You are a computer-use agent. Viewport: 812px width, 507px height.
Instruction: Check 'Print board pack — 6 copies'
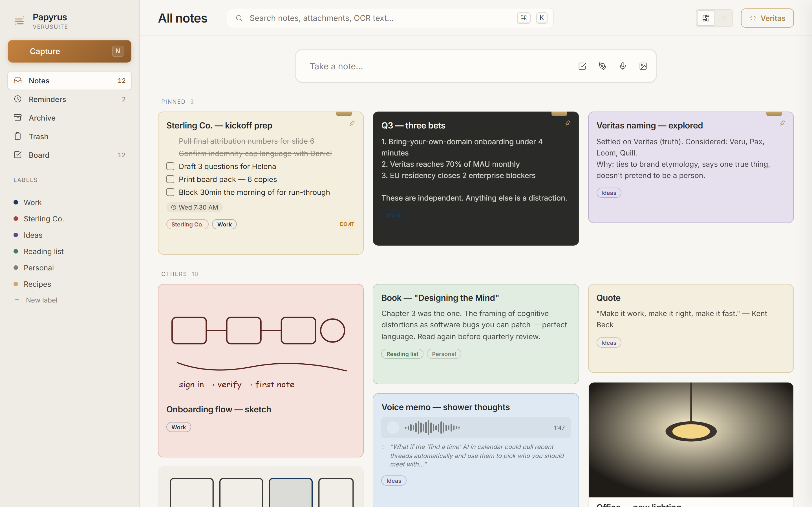[x=171, y=179]
